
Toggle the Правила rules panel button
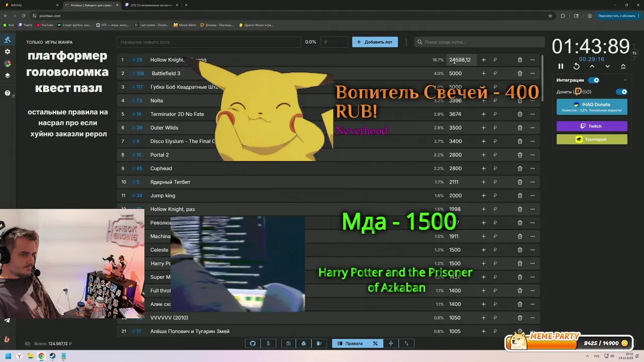pos(350,343)
